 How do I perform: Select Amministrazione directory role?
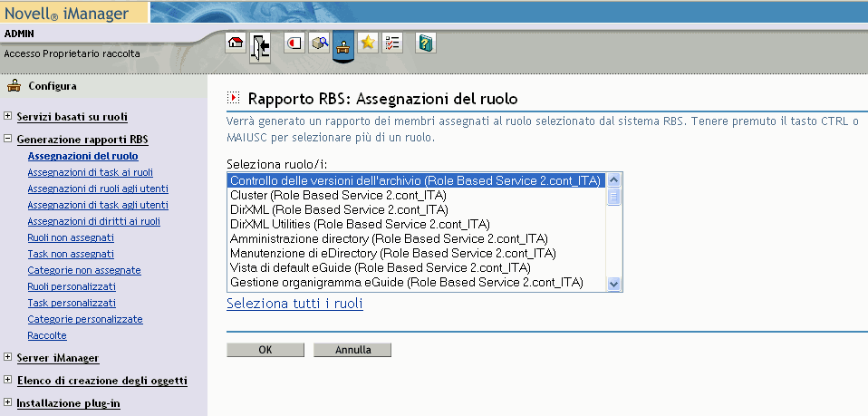tap(416, 238)
